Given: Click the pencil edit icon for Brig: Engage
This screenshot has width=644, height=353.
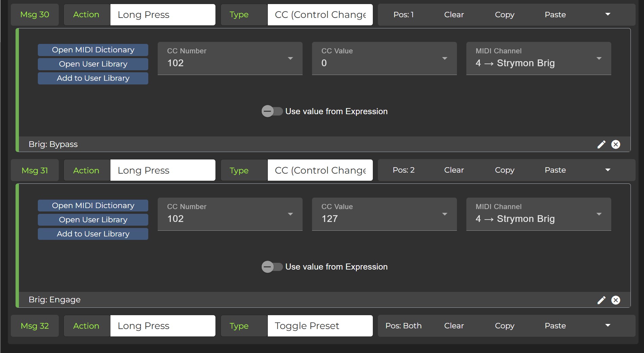Looking at the screenshot, I should click(601, 300).
